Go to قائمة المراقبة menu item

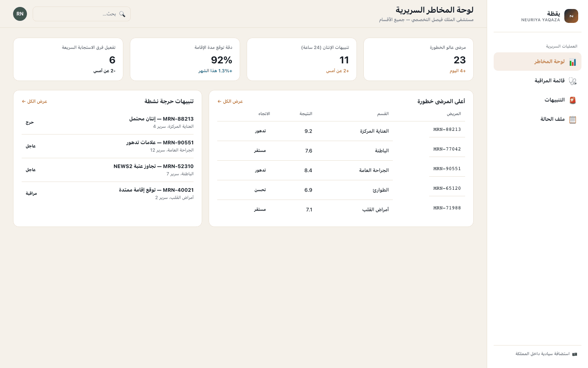click(x=537, y=81)
